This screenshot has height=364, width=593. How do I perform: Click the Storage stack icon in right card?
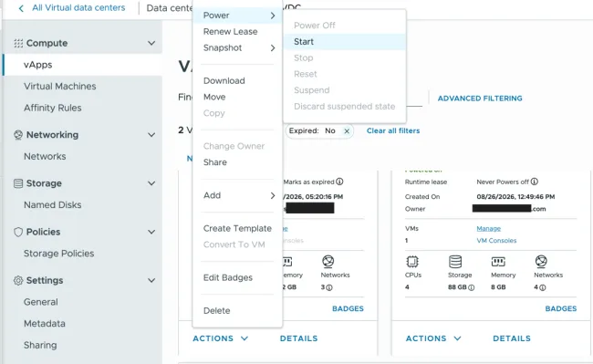455,261
